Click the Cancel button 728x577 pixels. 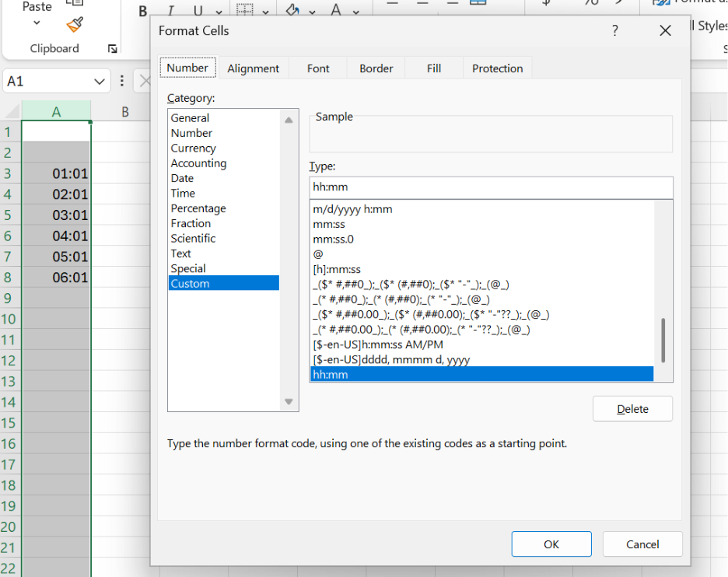click(x=642, y=544)
